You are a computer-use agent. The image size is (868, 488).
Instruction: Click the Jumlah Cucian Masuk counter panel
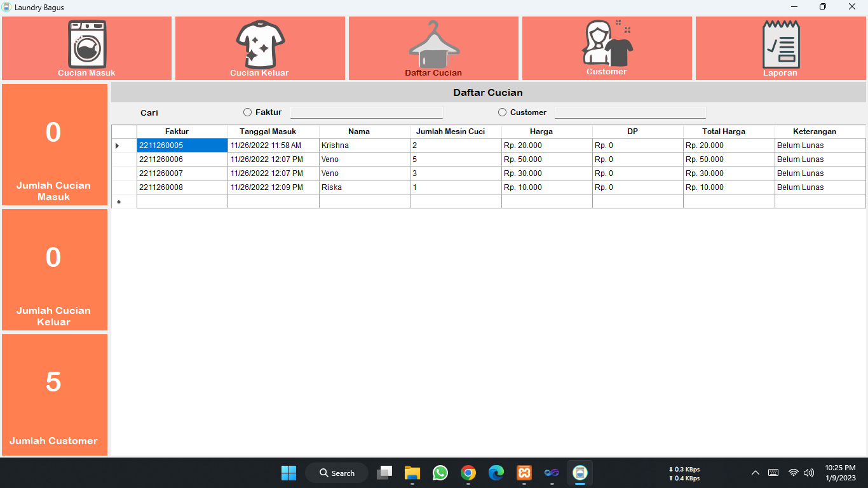(54, 144)
